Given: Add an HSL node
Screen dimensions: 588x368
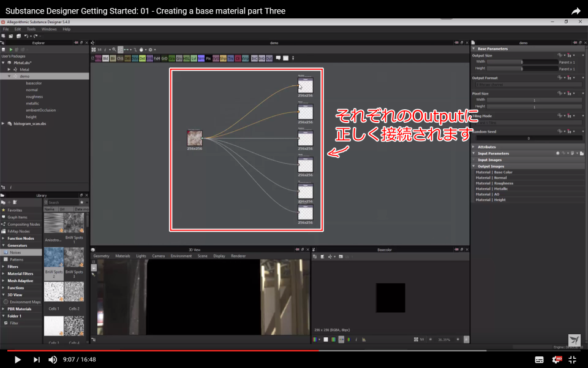Looking at the screenshot, I should [186, 58].
